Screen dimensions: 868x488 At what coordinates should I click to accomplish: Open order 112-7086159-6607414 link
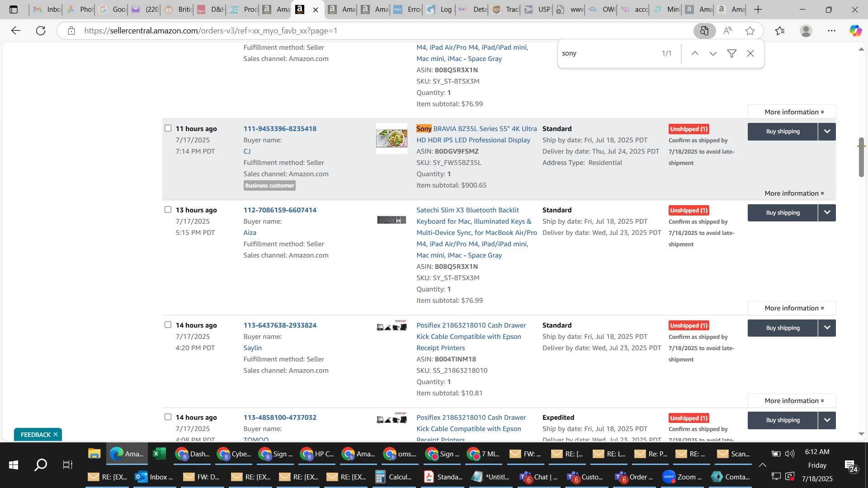click(x=280, y=210)
